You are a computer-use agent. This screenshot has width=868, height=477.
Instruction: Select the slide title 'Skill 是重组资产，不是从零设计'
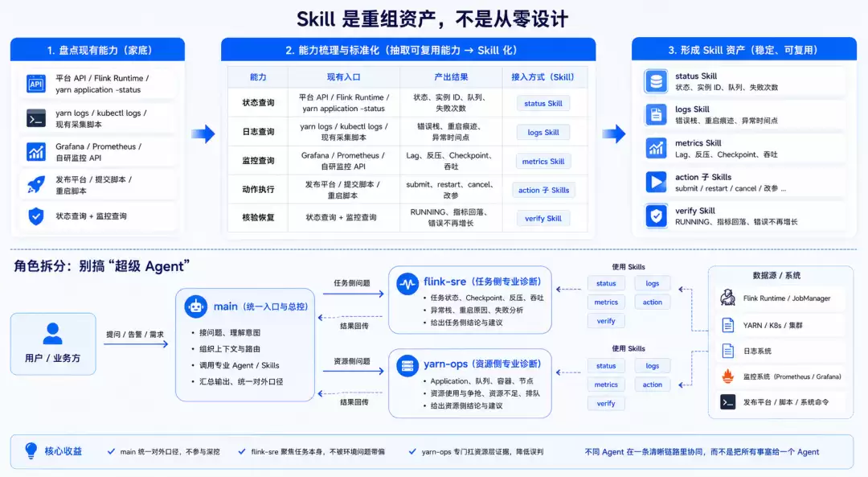[x=432, y=19]
